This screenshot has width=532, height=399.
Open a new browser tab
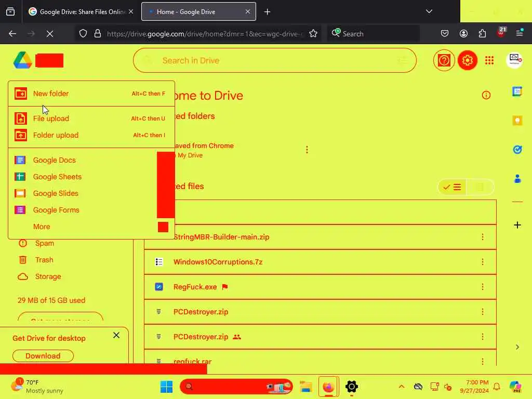pyautogui.click(x=268, y=12)
